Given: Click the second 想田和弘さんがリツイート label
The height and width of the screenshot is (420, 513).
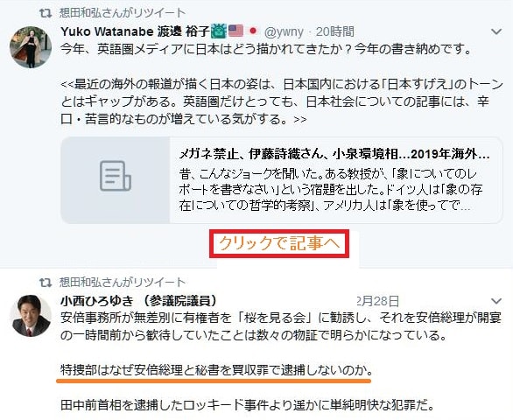Looking at the screenshot, I should 123,283.
